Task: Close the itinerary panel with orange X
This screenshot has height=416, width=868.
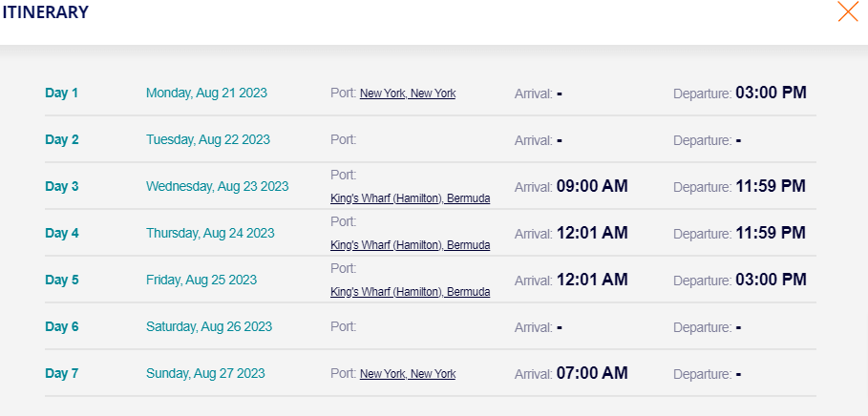Action: coord(848,11)
